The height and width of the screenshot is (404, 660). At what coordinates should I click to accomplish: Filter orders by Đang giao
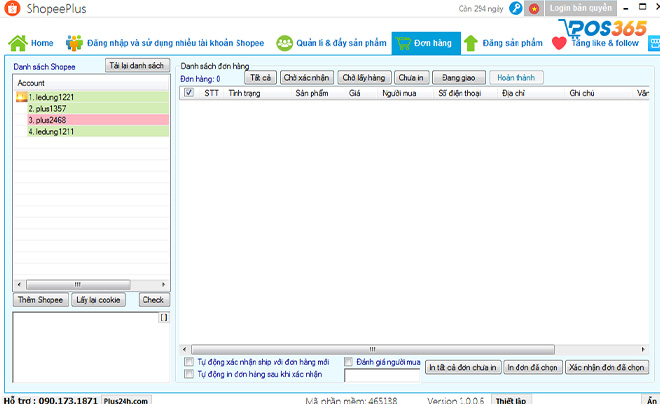coord(459,78)
